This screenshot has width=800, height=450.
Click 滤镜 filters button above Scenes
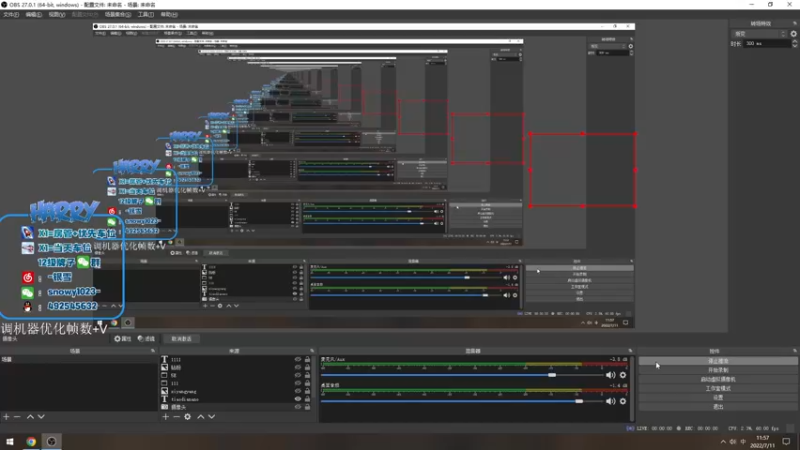tap(146, 339)
